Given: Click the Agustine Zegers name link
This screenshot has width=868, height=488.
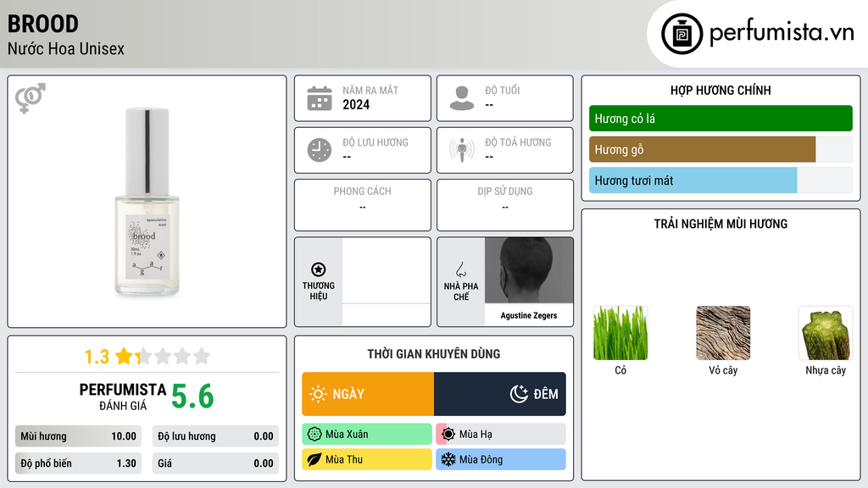Looking at the screenshot, I should click(529, 315).
